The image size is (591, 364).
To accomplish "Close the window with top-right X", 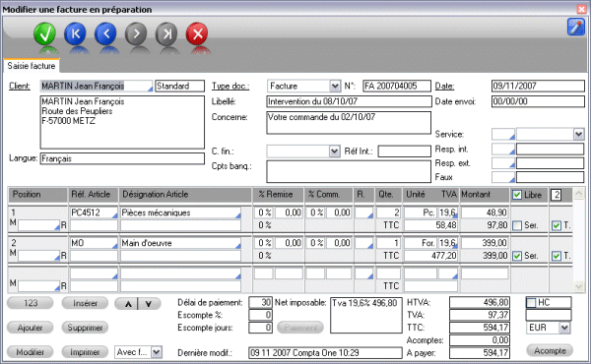I will click(x=581, y=9).
